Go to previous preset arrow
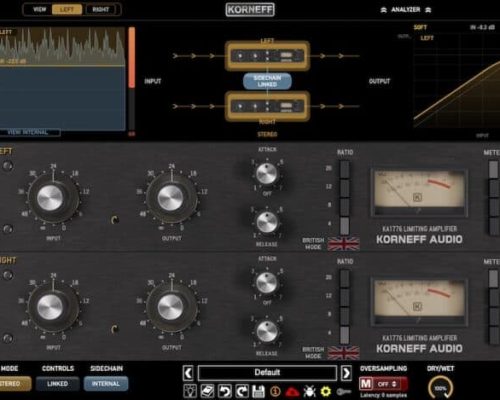 click(188, 373)
